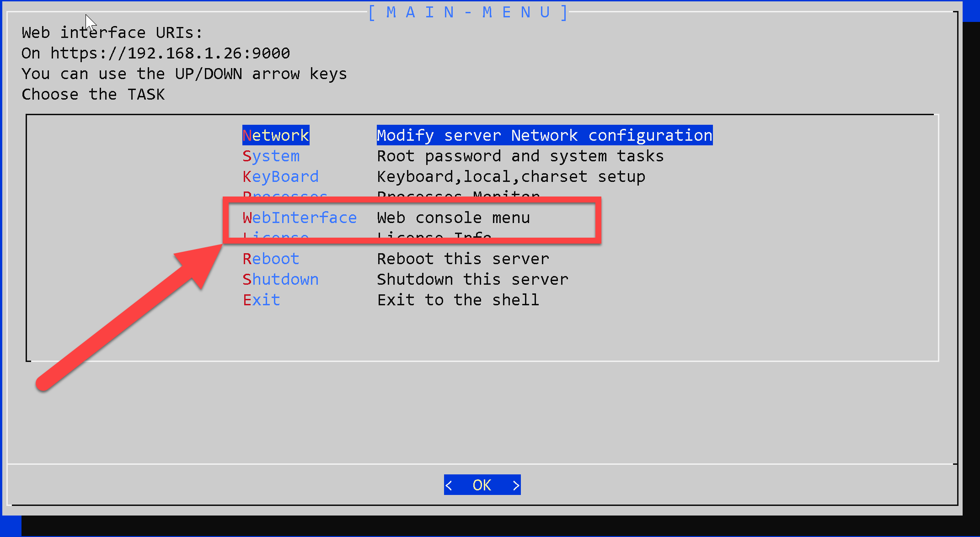This screenshot has width=980, height=537.
Task: Click the https://192.168.1.26:9000 URI text
Action: [170, 53]
